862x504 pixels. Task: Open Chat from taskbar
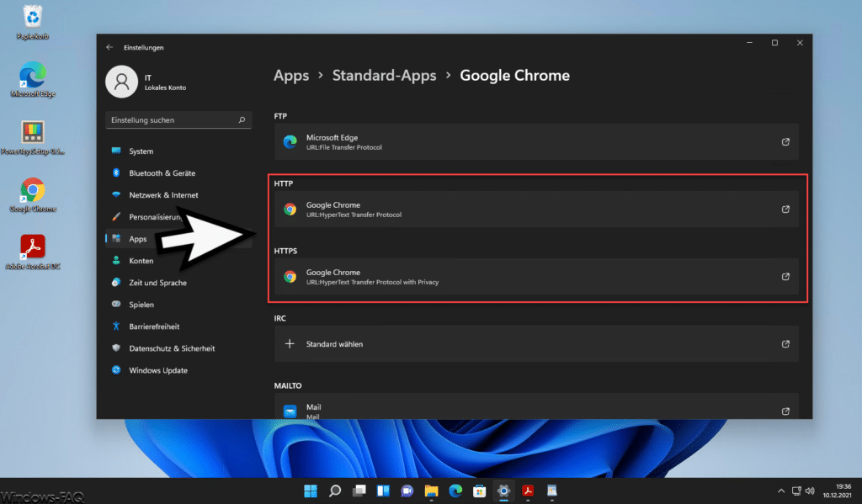(x=407, y=491)
